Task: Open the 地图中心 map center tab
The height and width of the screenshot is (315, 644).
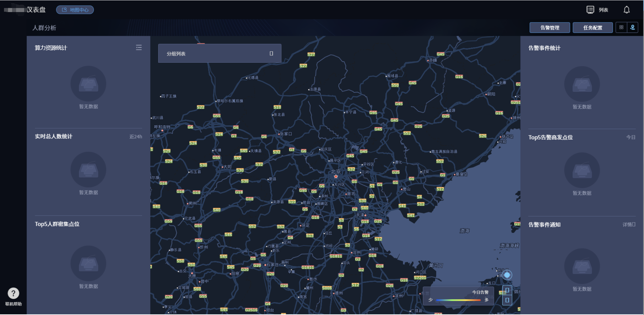Action: pyautogui.click(x=75, y=10)
